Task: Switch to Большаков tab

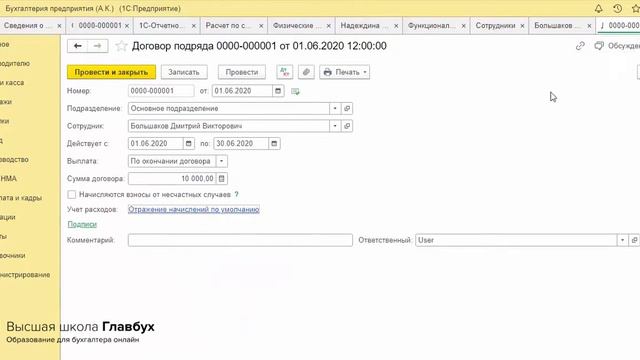Action: click(x=556, y=25)
